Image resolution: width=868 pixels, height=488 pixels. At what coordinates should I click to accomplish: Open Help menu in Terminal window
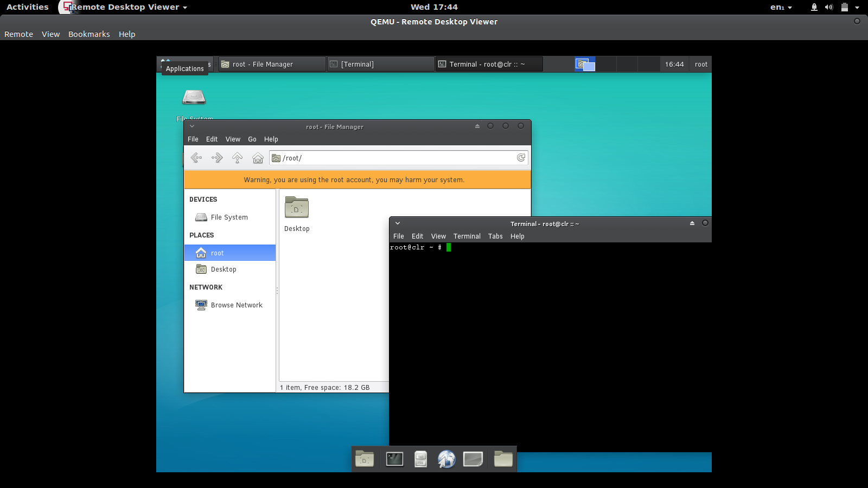[517, 236]
